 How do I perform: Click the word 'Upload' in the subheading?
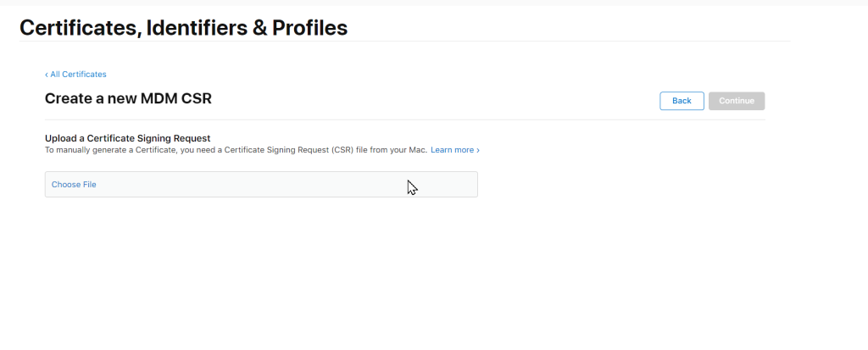click(x=59, y=137)
